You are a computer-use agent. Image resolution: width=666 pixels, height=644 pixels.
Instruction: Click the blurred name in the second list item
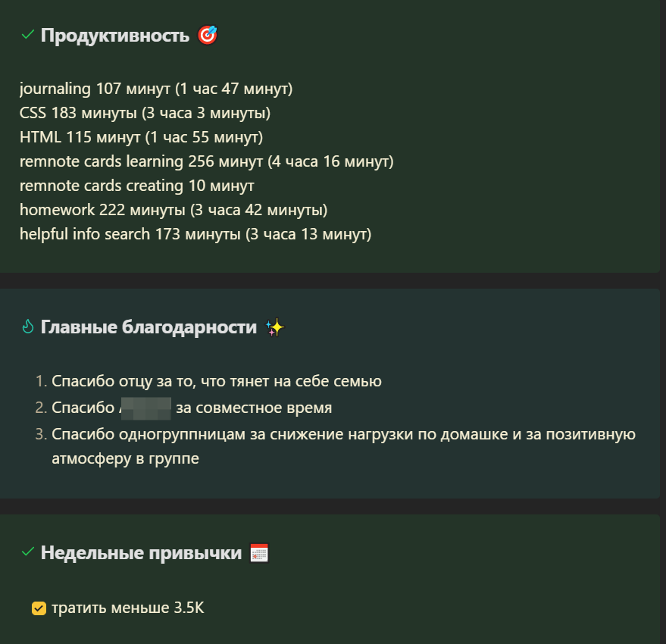145,408
